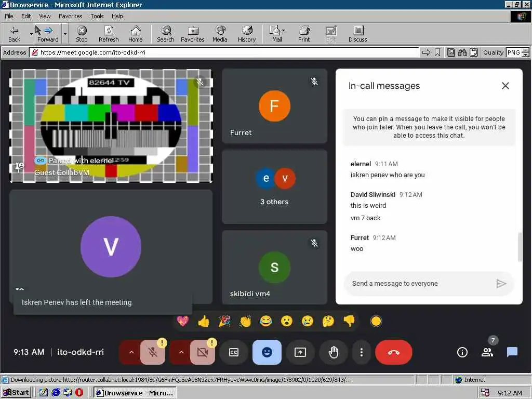This screenshot has width=532, height=399.
Task: Stop page loading in Internet Explorer
Action: pos(82,34)
